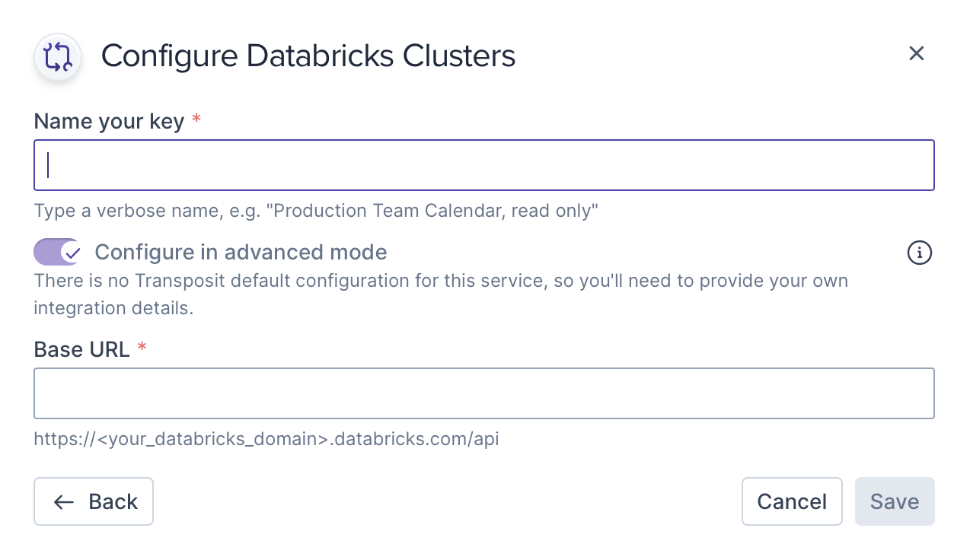Click the "Name your key" field label
The image size is (970, 560).
[109, 121]
